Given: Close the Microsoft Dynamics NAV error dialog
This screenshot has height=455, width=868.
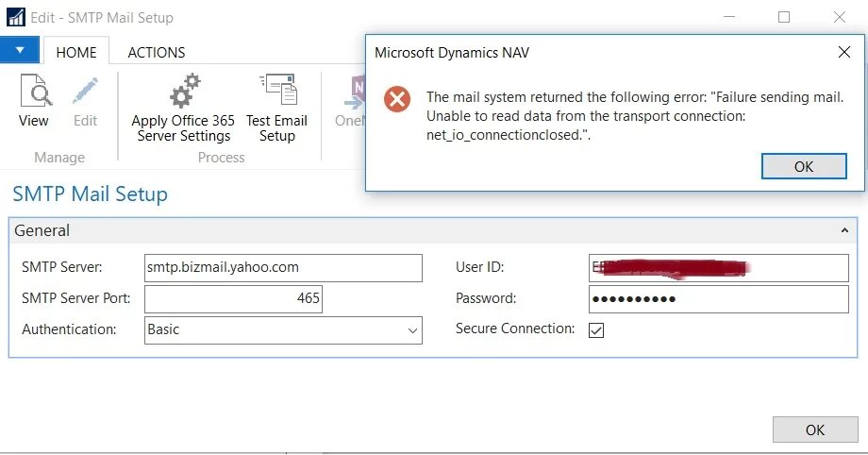Looking at the screenshot, I should 844,52.
